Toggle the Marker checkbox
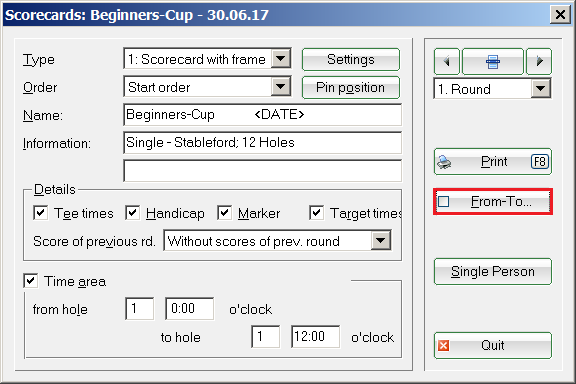This screenshot has width=576, height=384. click(x=224, y=213)
